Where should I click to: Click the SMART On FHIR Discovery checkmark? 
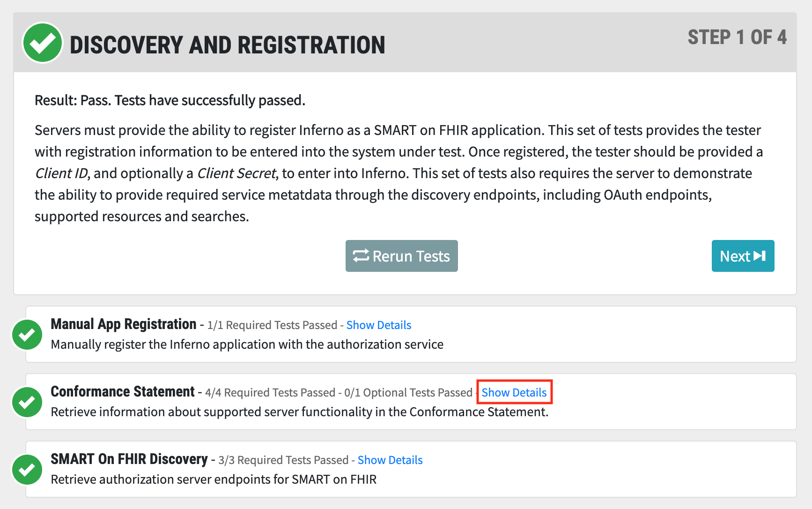(27, 470)
